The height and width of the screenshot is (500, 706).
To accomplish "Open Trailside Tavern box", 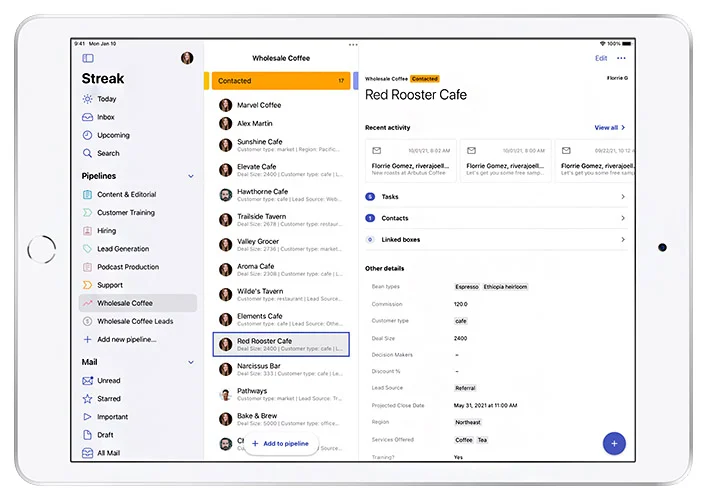I will (x=281, y=220).
